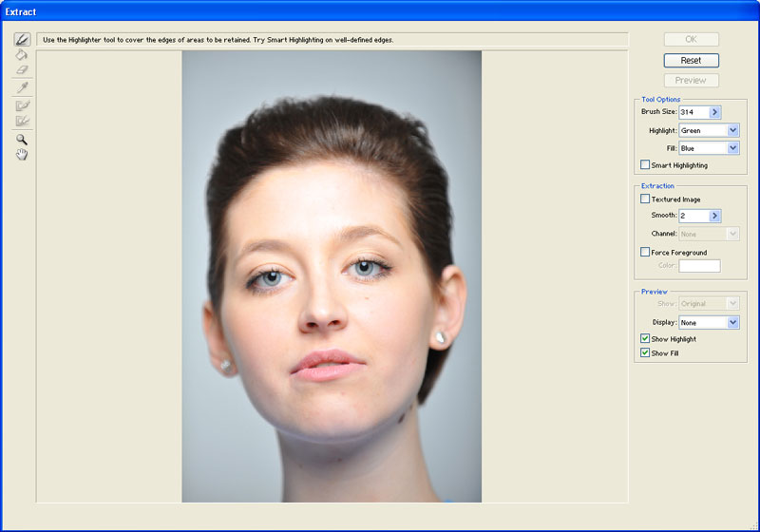Image resolution: width=760 pixels, height=532 pixels.
Task: Enable the Smart Highlighting checkbox
Action: [x=645, y=165]
